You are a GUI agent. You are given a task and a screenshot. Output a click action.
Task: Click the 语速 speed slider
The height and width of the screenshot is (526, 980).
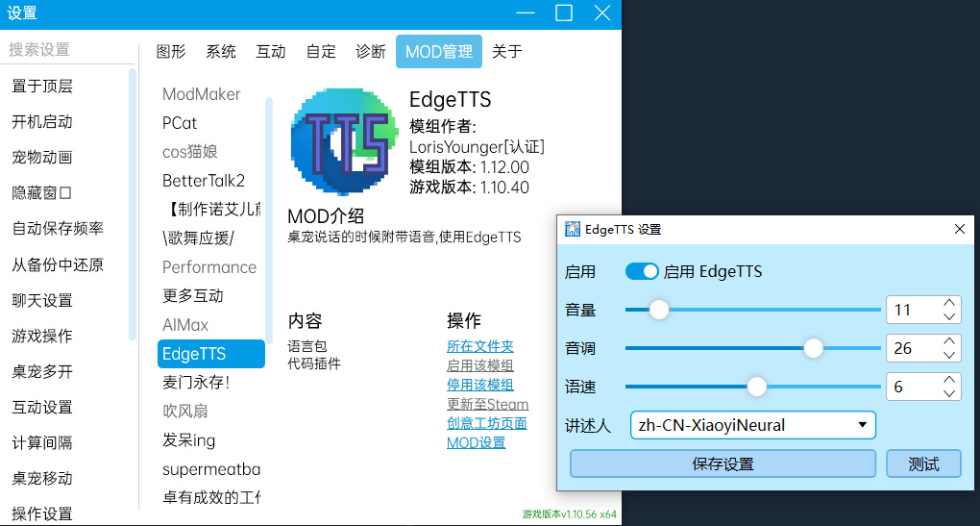coord(752,387)
